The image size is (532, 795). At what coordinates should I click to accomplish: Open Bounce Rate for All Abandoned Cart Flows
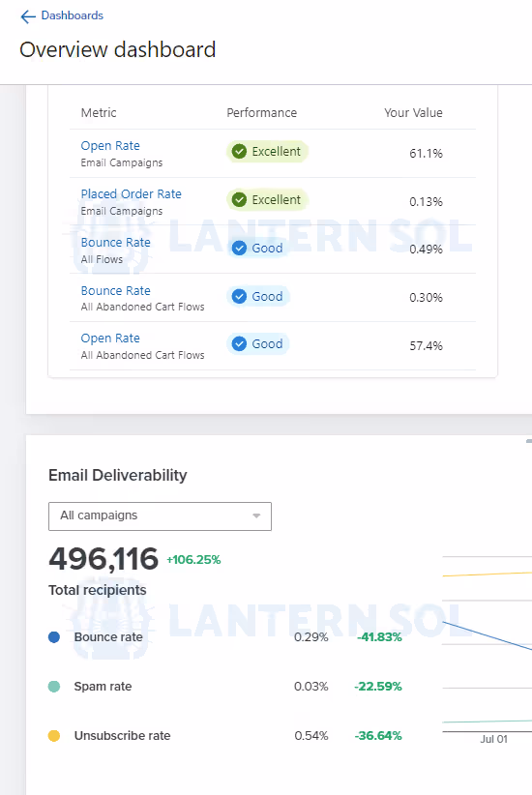[x=116, y=290]
